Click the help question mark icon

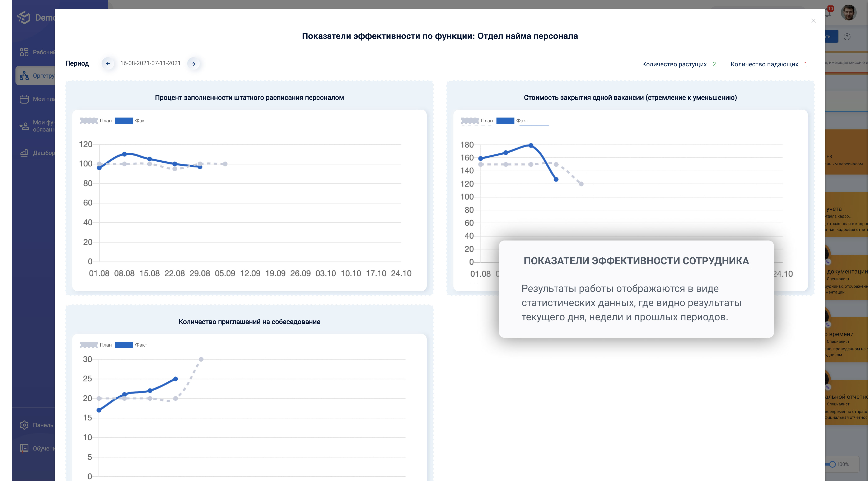(847, 37)
